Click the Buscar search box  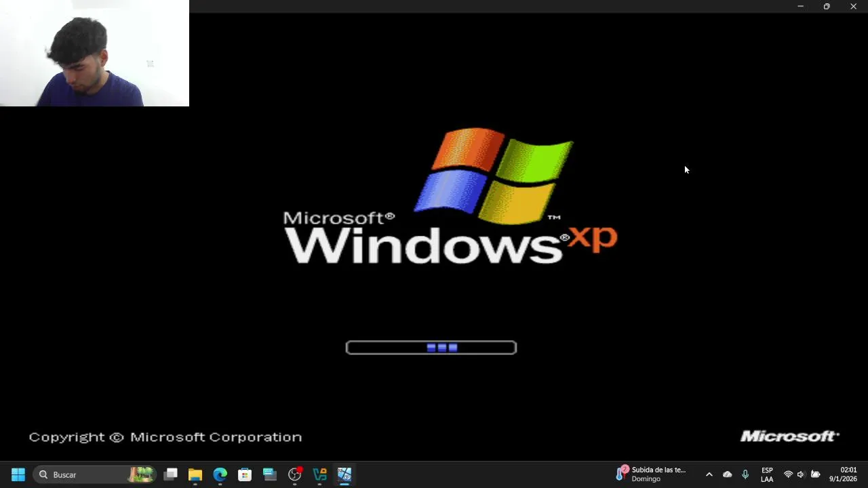[96, 474]
